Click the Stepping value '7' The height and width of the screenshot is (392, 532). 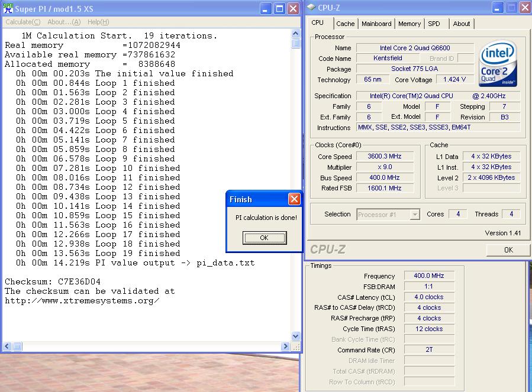(x=505, y=106)
